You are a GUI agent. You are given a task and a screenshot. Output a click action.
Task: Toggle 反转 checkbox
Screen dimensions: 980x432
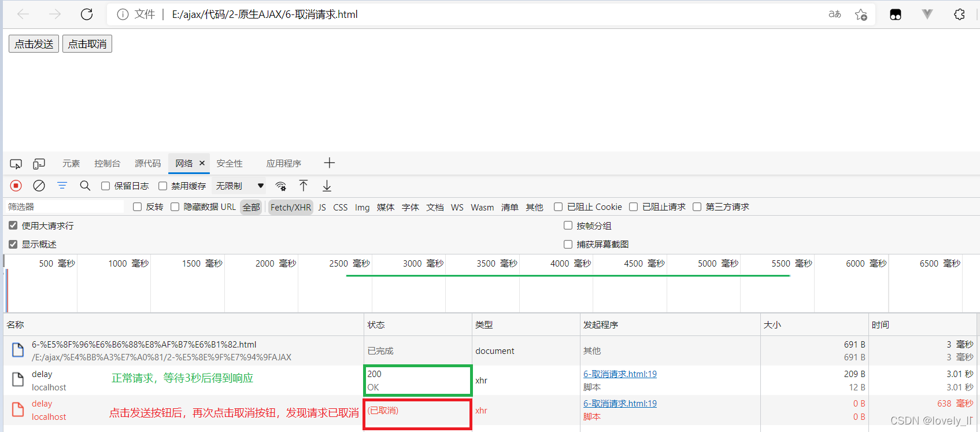(x=137, y=206)
